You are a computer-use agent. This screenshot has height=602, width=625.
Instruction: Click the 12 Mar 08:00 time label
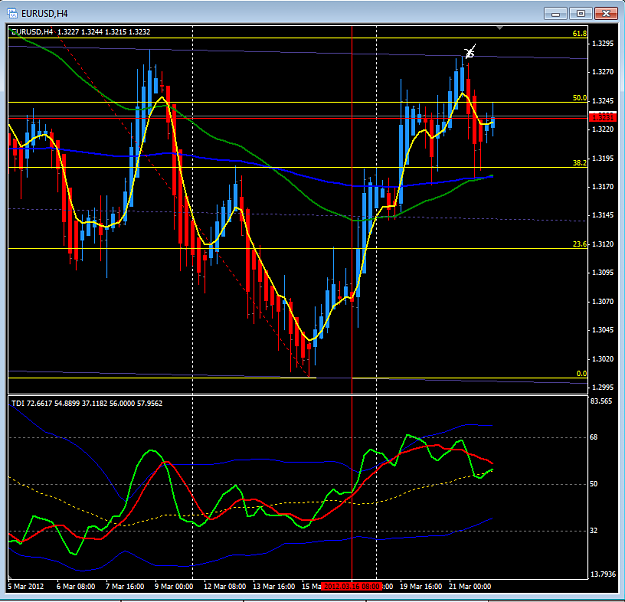tap(225, 586)
